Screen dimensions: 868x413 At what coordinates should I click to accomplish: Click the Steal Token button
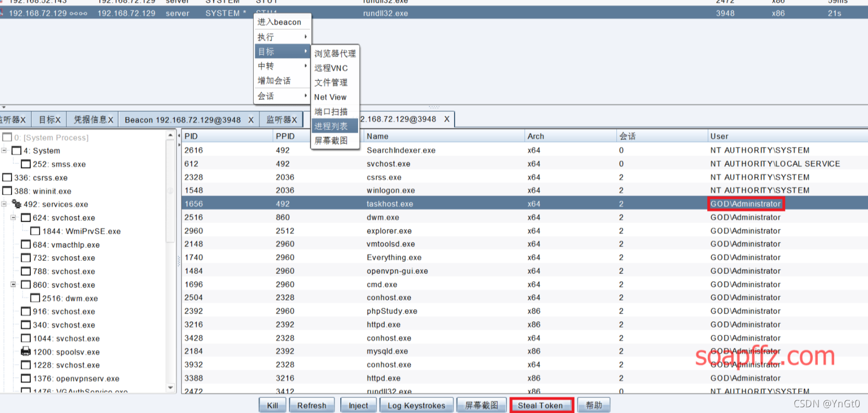coord(541,405)
